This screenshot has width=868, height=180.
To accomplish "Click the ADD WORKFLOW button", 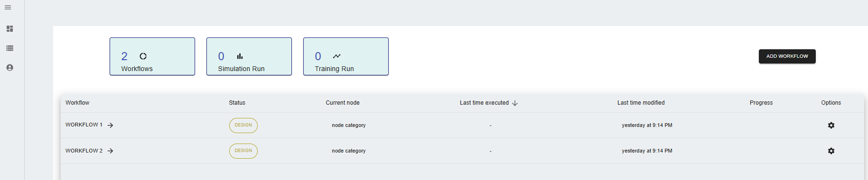I will (787, 56).
